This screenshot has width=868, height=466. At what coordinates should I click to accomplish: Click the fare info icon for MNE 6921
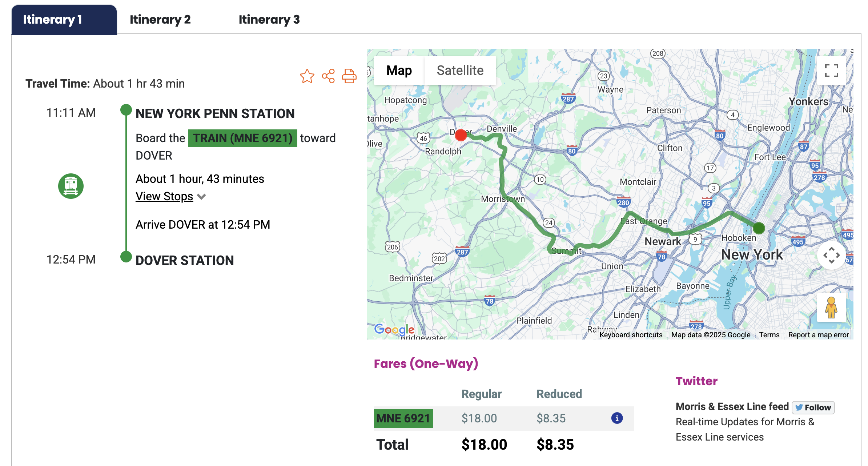[617, 418]
